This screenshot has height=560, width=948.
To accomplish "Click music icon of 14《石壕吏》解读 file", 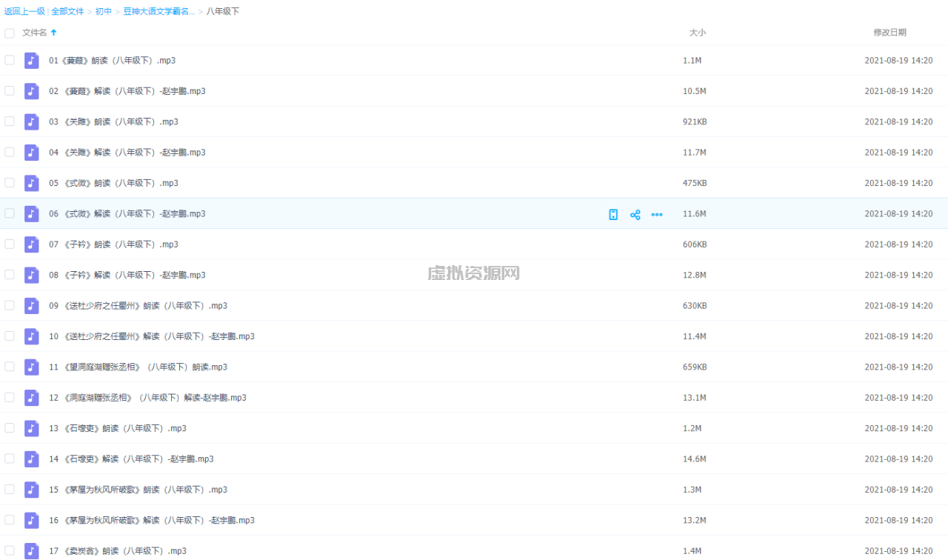I will click(31, 459).
